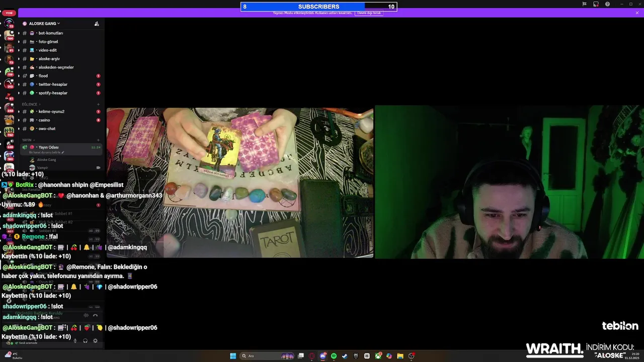
Task: Open the Discord help icon in title bar
Action: point(607,4)
